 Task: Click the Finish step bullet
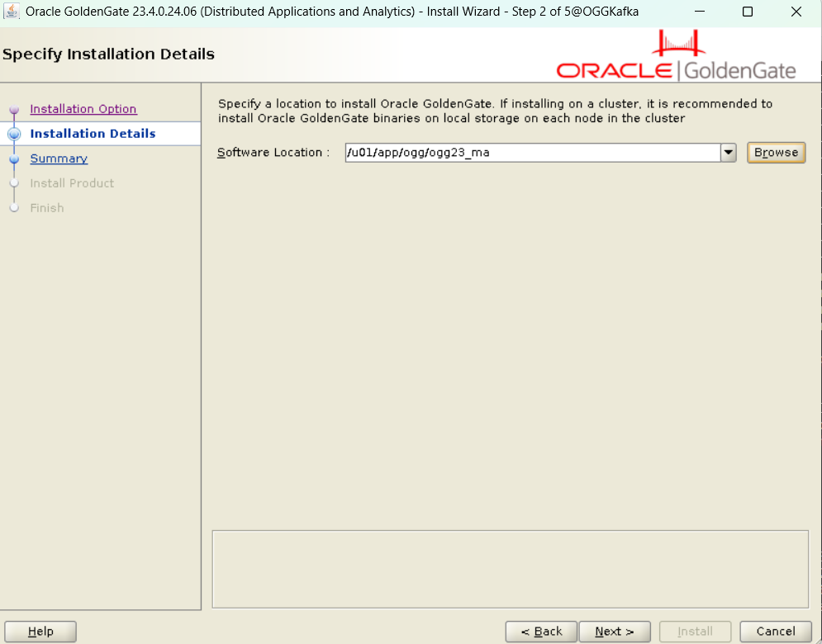[x=14, y=208]
